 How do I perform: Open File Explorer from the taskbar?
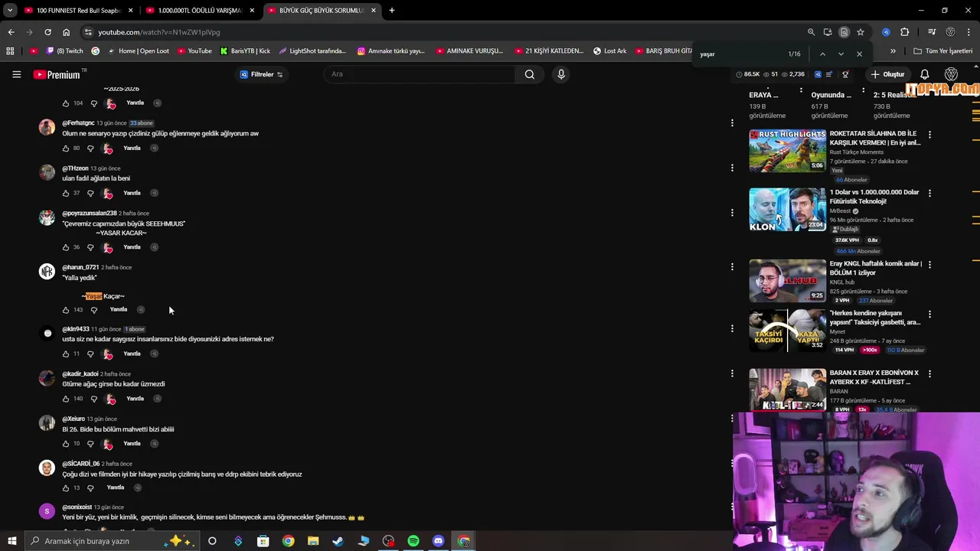click(313, 541)
